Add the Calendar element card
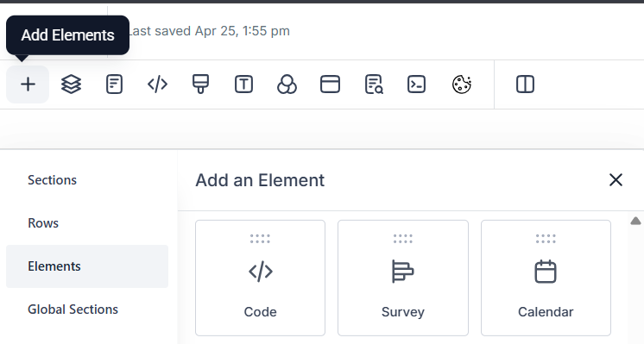Image resolution: width=644 pixels, height=344 pixels. (546, 278)
